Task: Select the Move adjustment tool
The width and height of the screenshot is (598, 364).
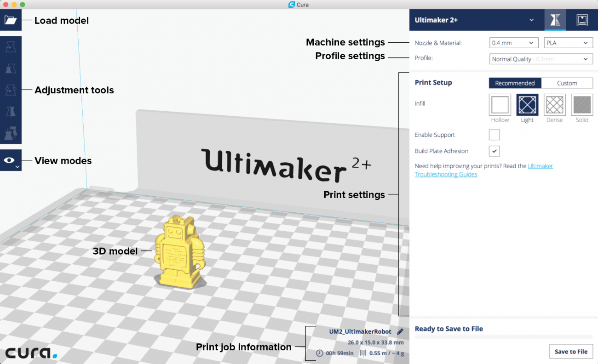Action: click(x=11, y=46)
